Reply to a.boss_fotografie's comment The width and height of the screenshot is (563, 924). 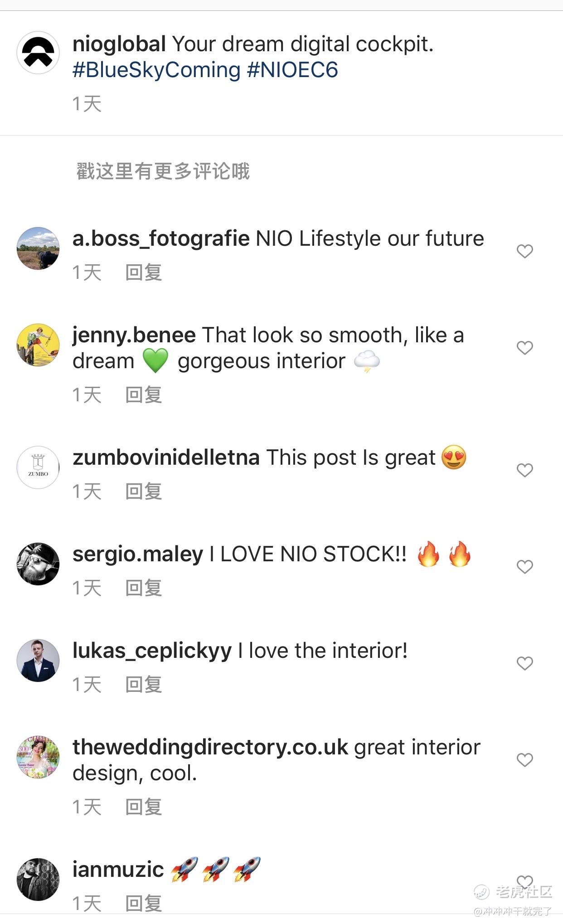pos(143,272)
